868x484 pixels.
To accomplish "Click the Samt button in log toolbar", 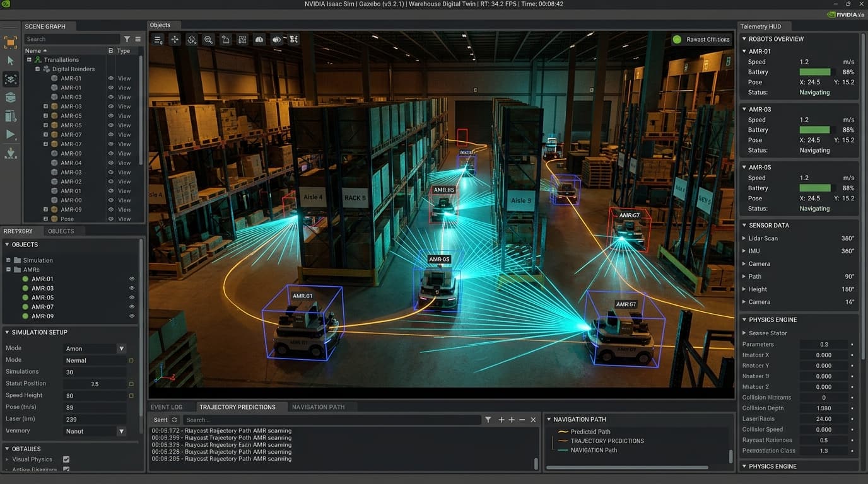I will pyautogui.click(x=161, y=420).
